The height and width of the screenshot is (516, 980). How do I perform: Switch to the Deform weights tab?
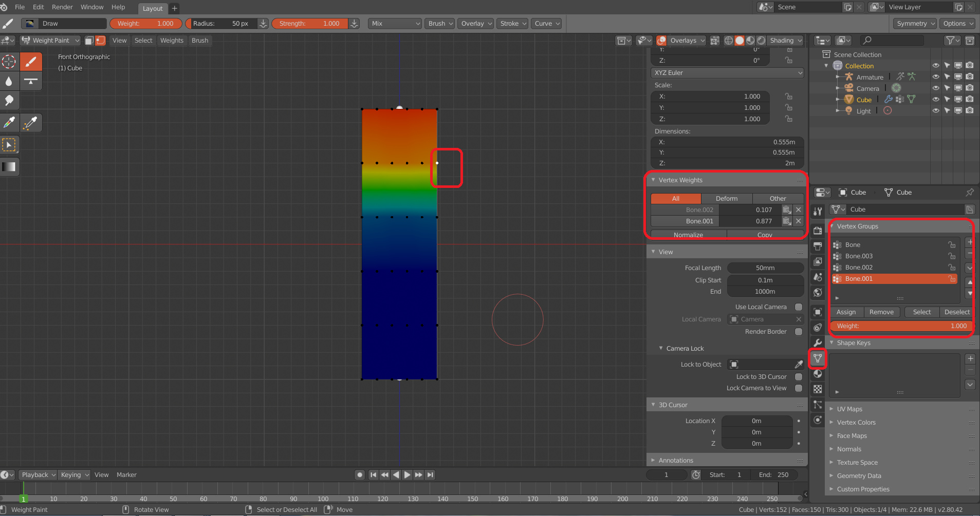tap(727, 199)
